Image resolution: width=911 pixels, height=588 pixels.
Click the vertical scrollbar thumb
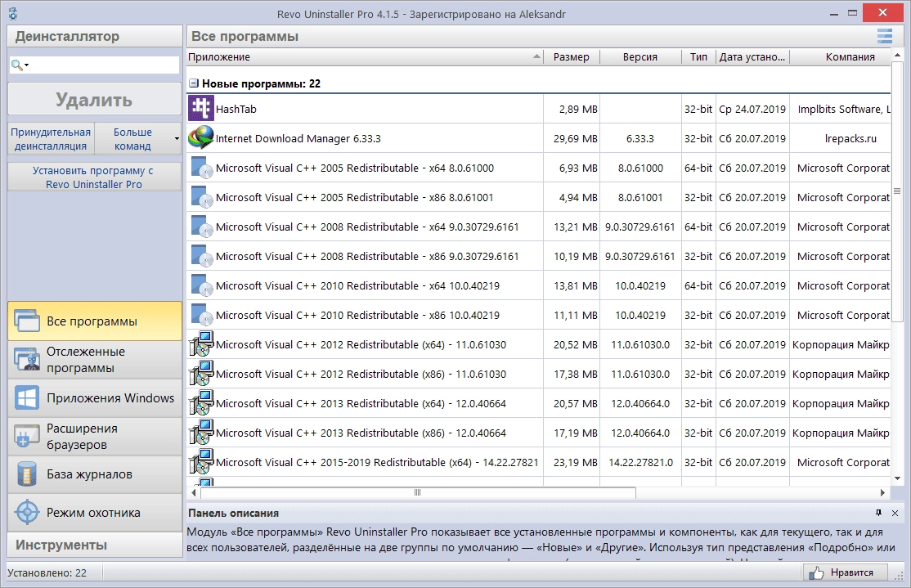pos(898,191)
